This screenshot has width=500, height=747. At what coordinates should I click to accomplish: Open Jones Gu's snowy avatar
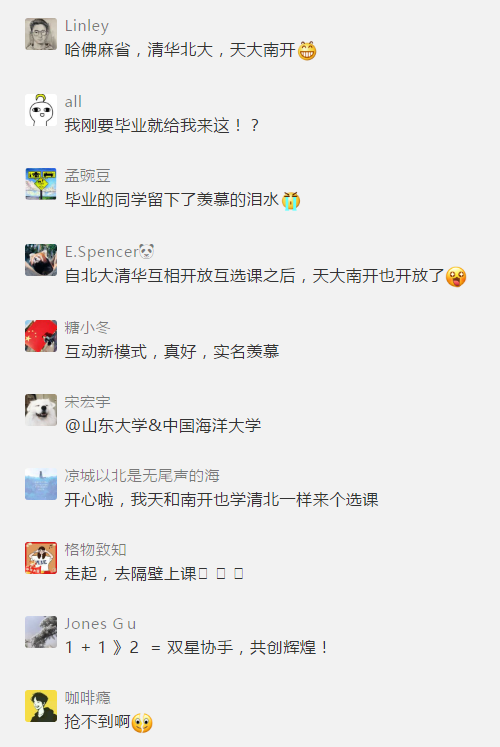(41, 632)
